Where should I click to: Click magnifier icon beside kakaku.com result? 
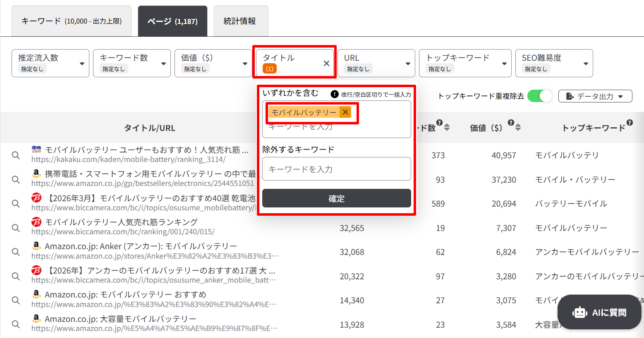[x=16, y=155]
